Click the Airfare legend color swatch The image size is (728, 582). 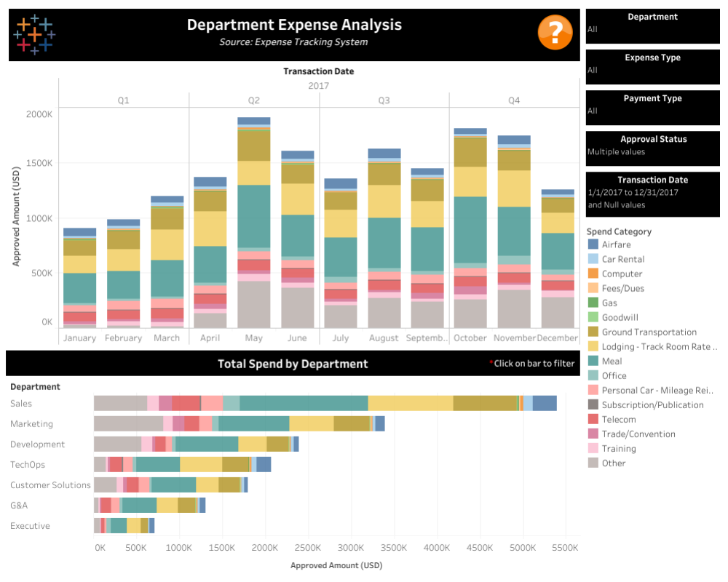593,245
